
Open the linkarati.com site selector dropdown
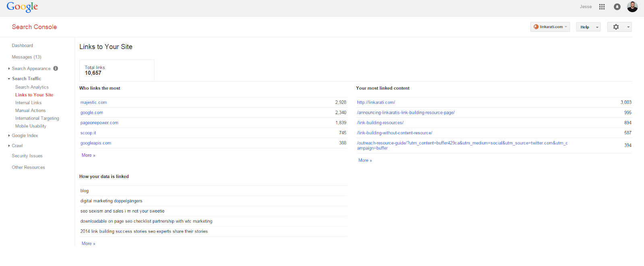(550, 27)
